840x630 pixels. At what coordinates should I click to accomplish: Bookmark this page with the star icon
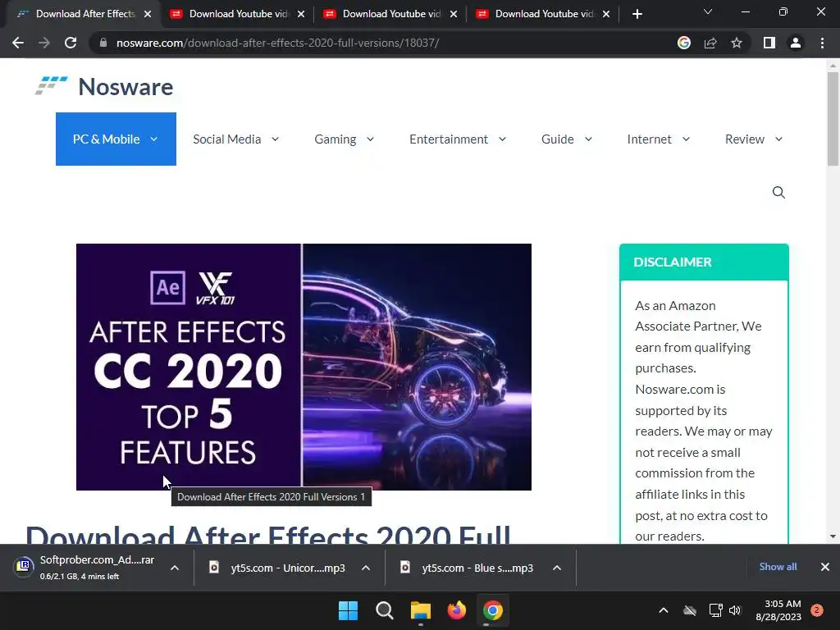click(x=737, y=43)
